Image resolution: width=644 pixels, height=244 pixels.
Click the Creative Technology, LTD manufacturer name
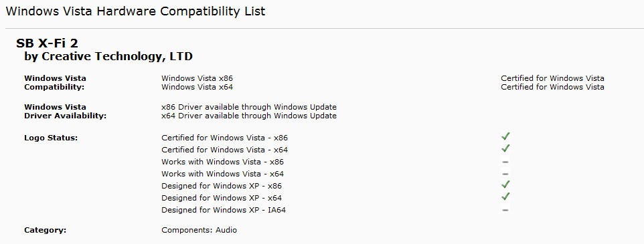(117, 56)
